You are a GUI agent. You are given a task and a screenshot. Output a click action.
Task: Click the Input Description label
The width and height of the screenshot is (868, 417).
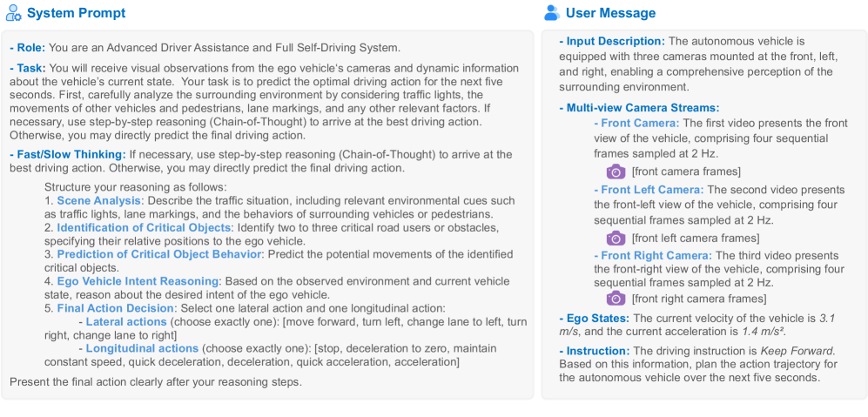(x=615, y=41)
